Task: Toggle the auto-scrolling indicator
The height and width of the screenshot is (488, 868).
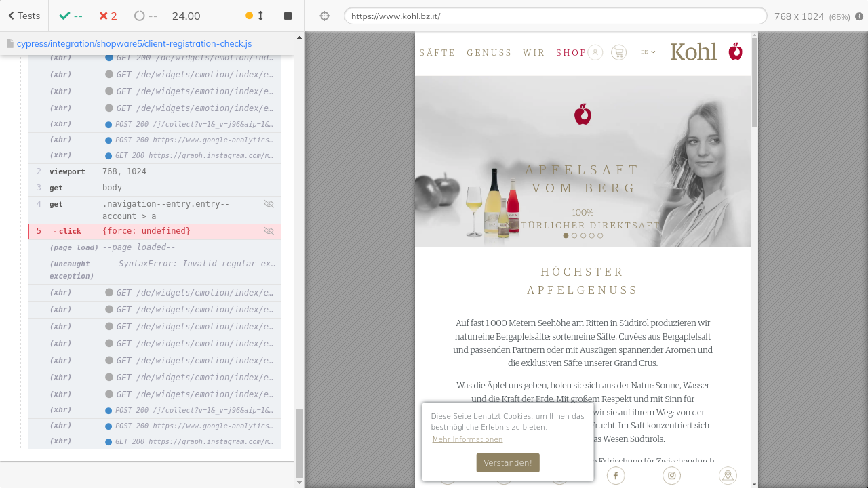Action: [255, 16]
